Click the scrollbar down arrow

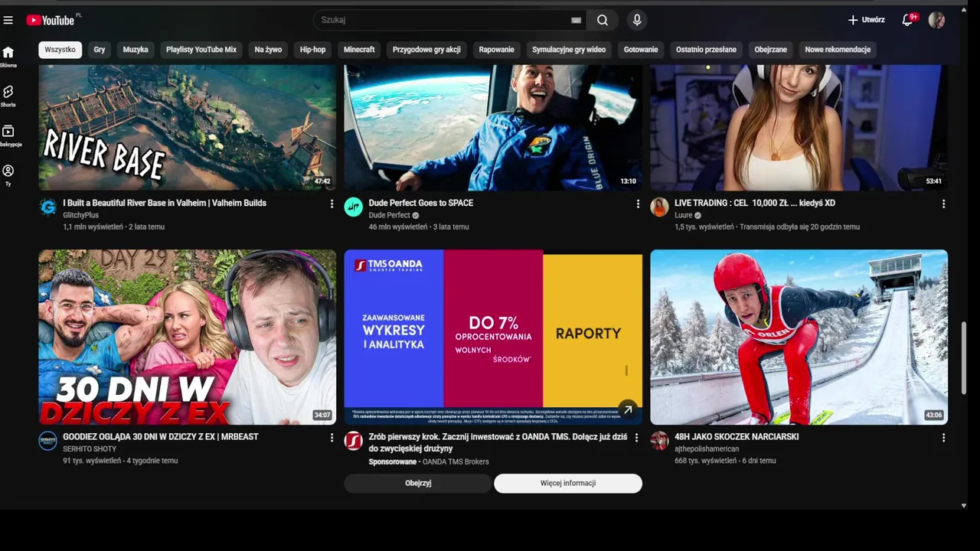click(x=964, y=506)
